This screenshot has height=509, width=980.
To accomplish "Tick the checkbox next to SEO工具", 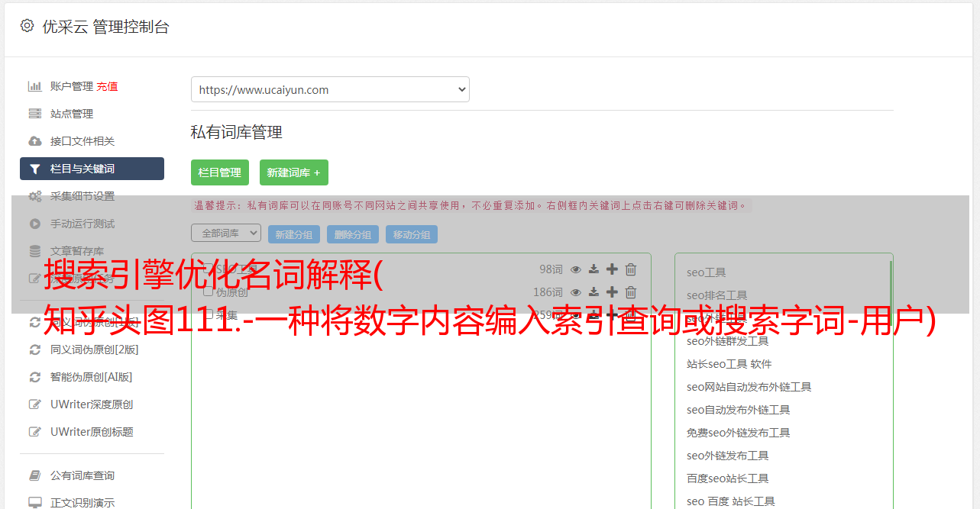I will [x=208, y=269].
